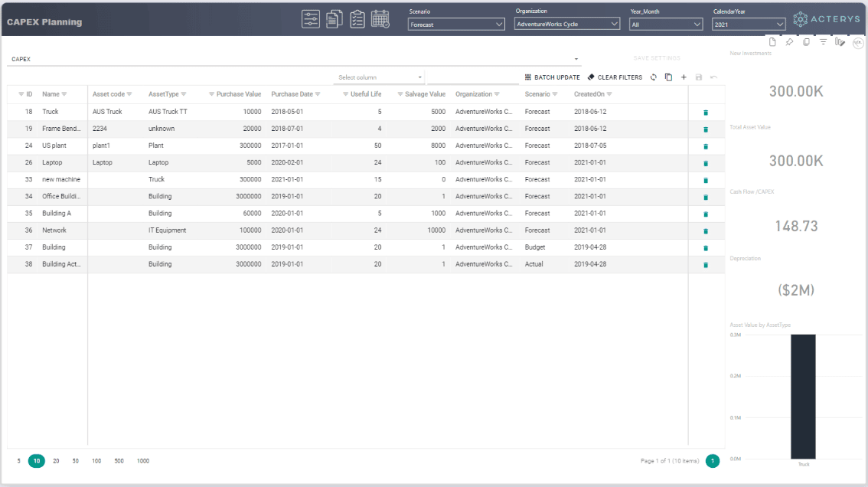Click the documents copy icon in header
868x487 pixels.
[334, 19]
